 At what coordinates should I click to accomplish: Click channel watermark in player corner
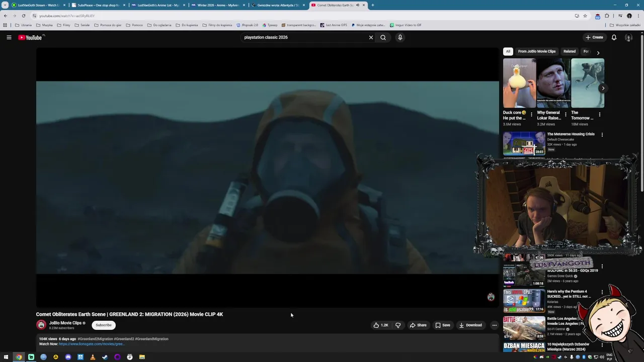click(491, 297)
